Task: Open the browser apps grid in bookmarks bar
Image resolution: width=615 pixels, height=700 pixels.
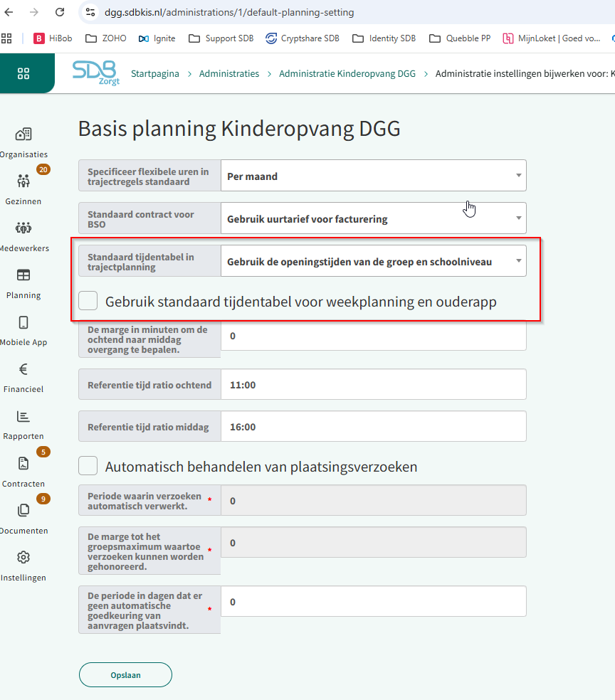Action: (x=6, y=38)
